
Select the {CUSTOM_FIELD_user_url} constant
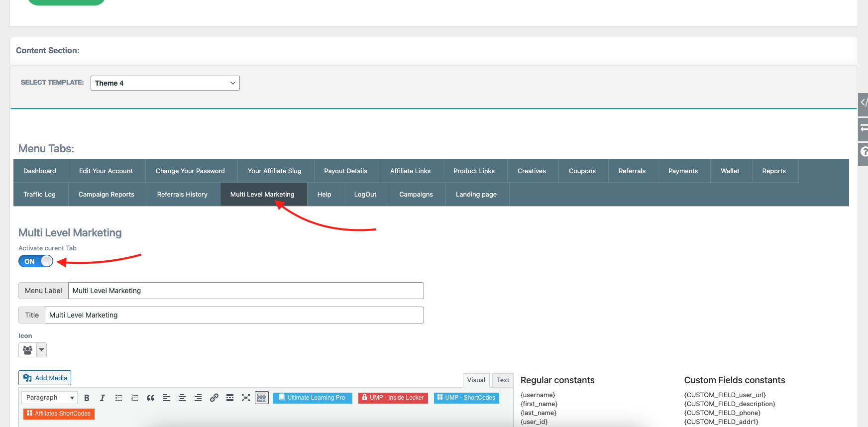[725, 395]
